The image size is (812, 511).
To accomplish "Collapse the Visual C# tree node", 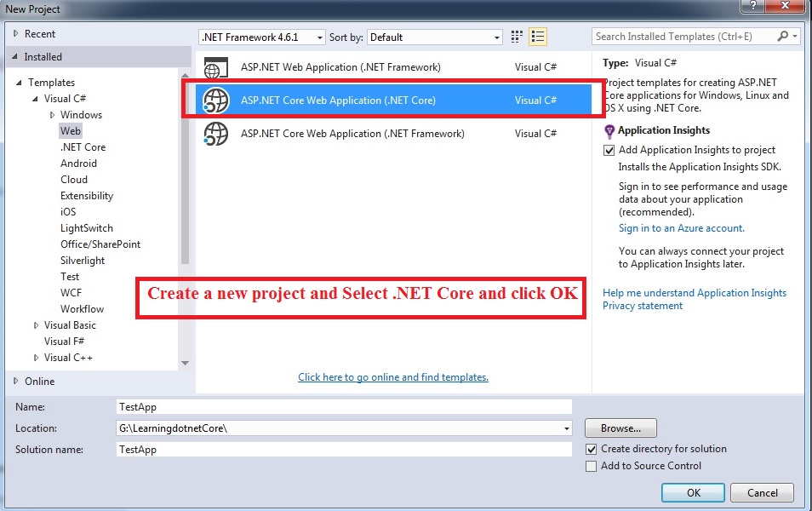I will (x=35, y=99).
